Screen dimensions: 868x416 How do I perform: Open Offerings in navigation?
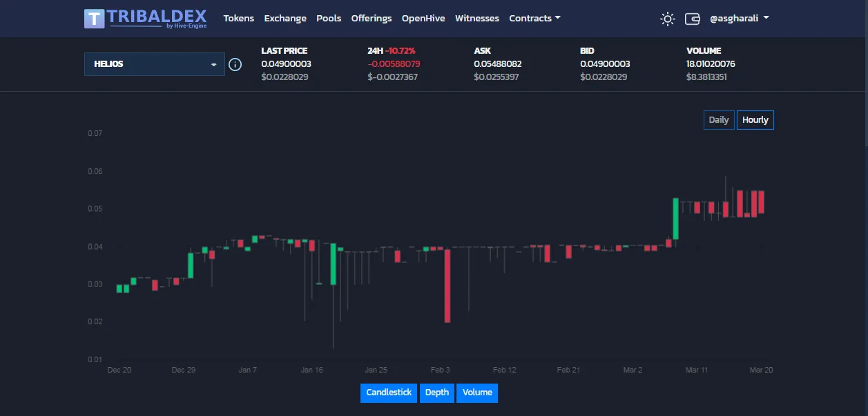click(372, 19)
